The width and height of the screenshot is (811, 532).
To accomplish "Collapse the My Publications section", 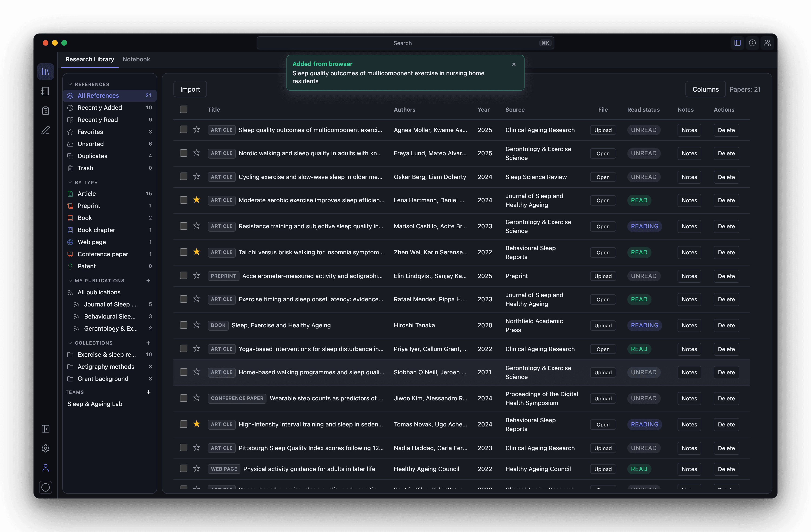I will (x=70, y=280).
